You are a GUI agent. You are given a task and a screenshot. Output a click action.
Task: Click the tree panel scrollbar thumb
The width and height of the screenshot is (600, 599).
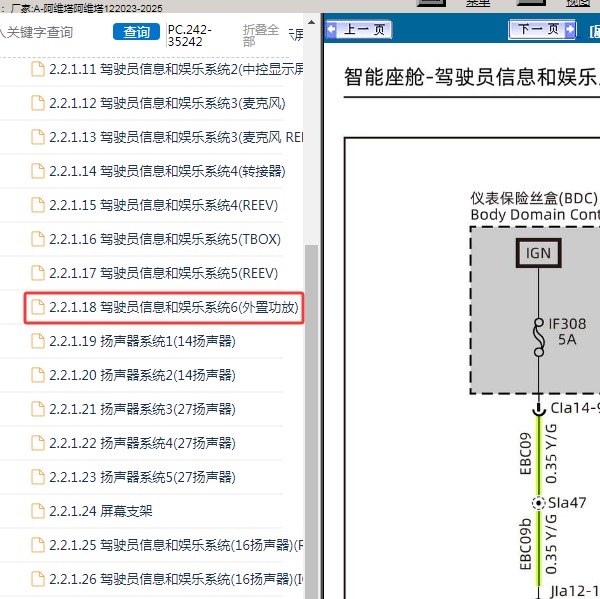(x=311, y=421)
